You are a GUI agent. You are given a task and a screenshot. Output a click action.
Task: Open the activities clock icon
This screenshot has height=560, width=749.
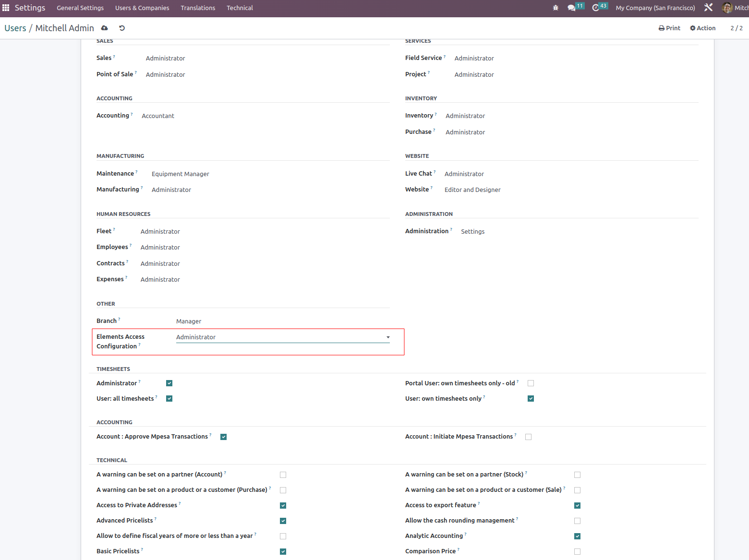596,8
